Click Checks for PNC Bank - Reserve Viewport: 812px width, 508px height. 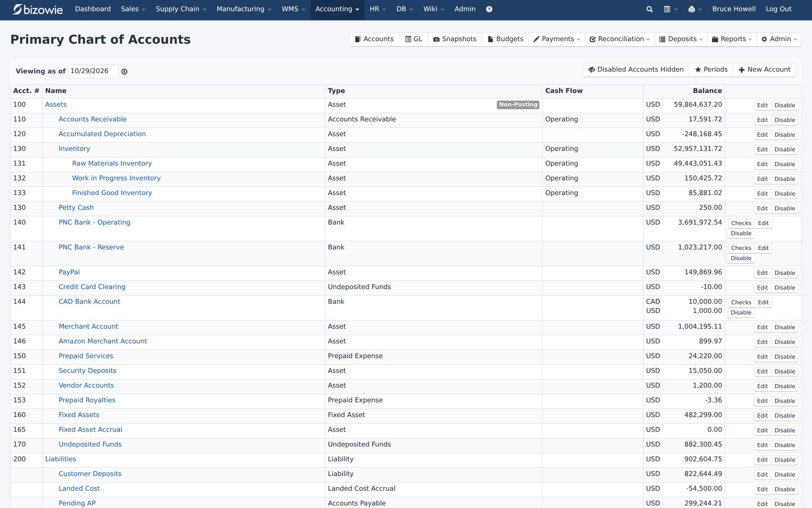[741, 248]
